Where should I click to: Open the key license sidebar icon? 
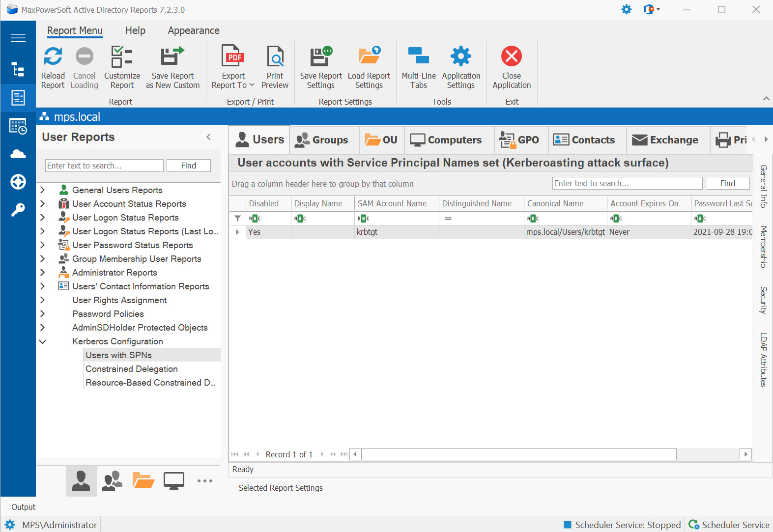18,210
